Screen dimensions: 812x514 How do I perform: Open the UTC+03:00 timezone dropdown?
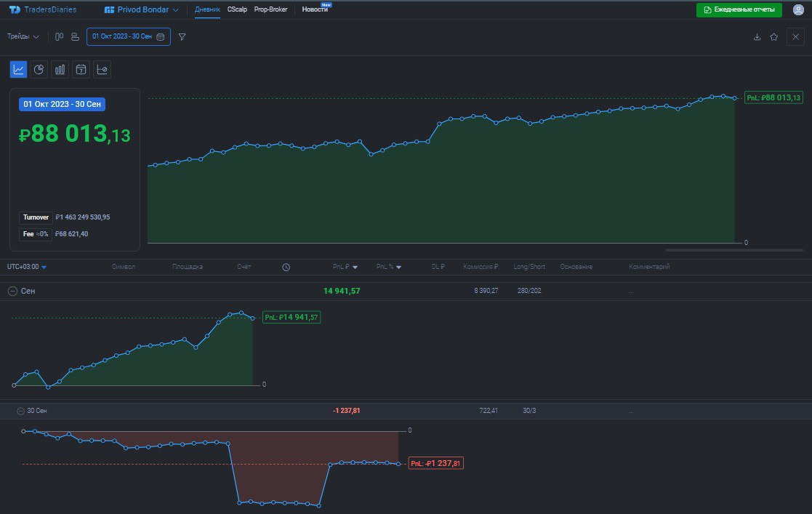(27, 267)
